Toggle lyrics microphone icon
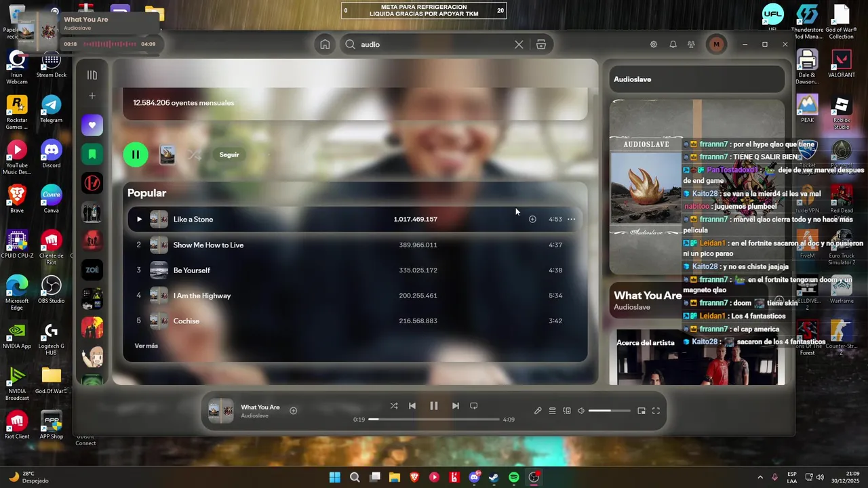Viewport: 868px width, 488px height. [538, 411]
